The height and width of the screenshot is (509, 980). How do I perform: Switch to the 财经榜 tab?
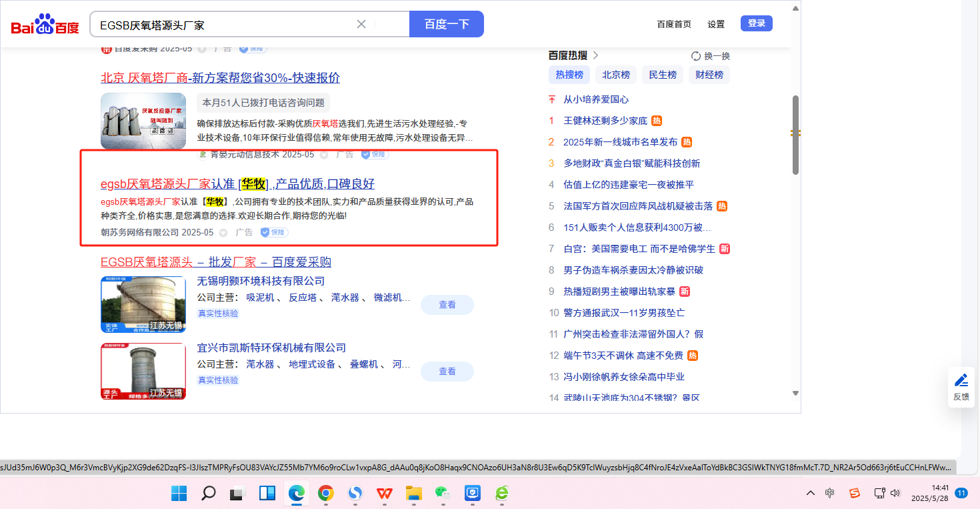[709, 75]
